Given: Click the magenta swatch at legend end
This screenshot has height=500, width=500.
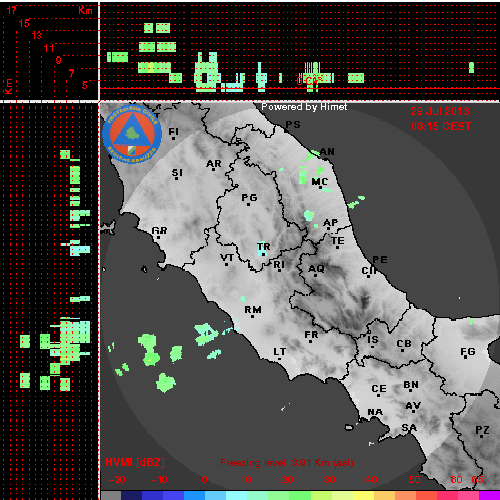Looking at the screenshot, I should (x=489, y=495).
